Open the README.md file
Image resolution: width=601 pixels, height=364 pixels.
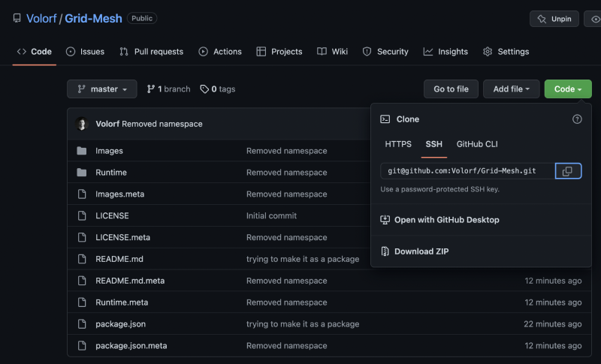pyautogui.click(x=119, y=259)
